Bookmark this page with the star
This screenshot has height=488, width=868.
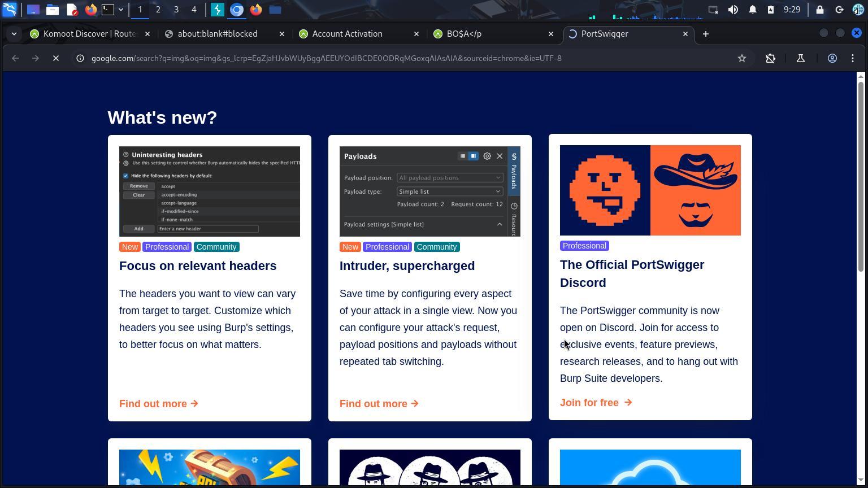[x=742, y=58]
